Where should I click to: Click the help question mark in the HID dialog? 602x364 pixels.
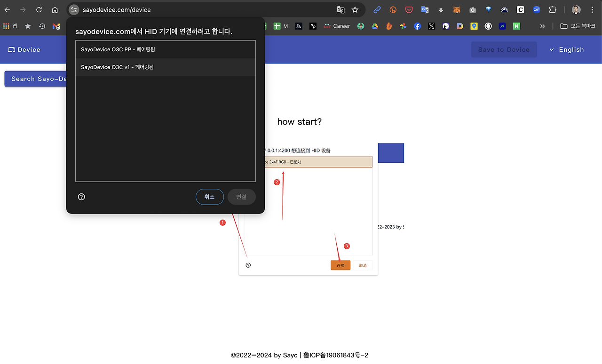(81, 197)
